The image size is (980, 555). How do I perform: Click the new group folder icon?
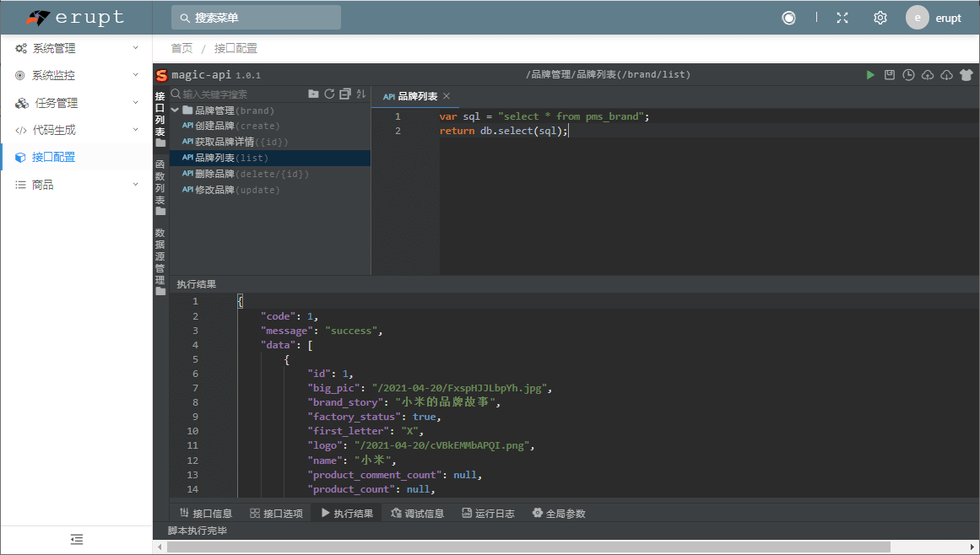[313, 94]
